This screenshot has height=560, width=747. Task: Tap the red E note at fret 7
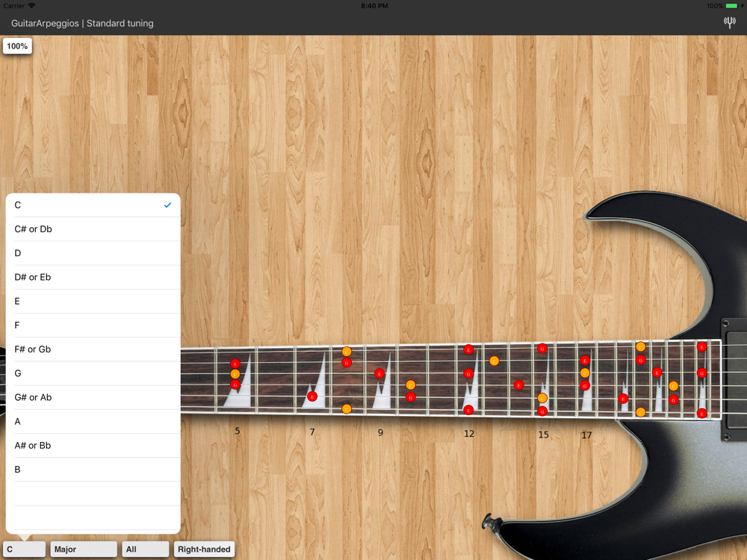312,396
